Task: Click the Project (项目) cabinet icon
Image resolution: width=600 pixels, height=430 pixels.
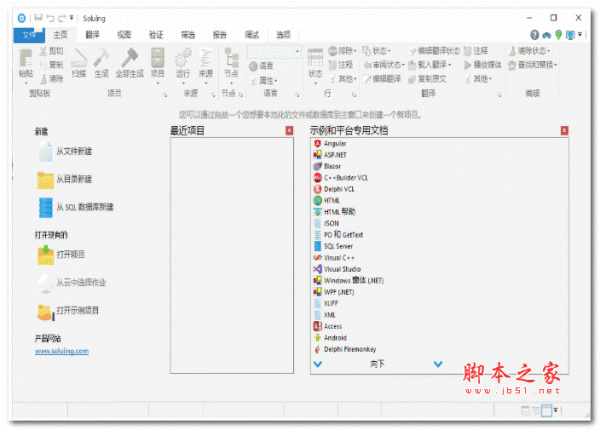Action: pyautogui.click(x=157, y=57)
